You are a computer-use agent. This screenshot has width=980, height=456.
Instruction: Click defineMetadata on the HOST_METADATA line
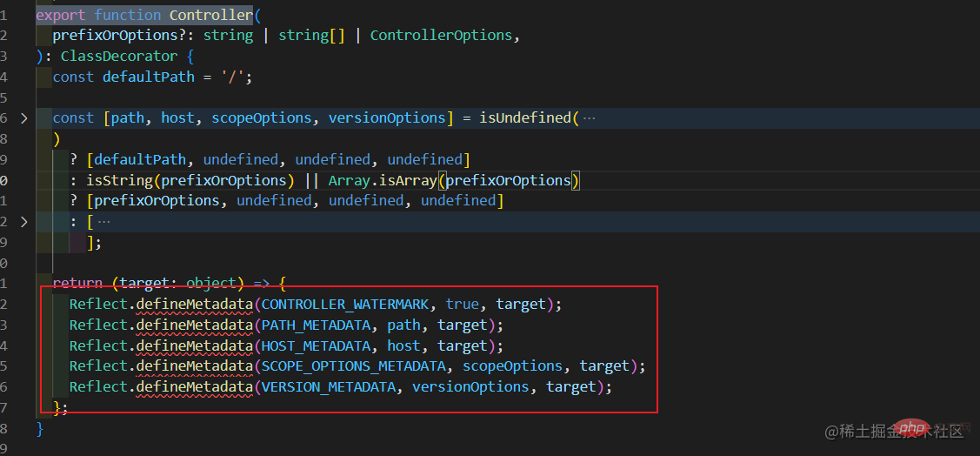[x=195, y=345]
